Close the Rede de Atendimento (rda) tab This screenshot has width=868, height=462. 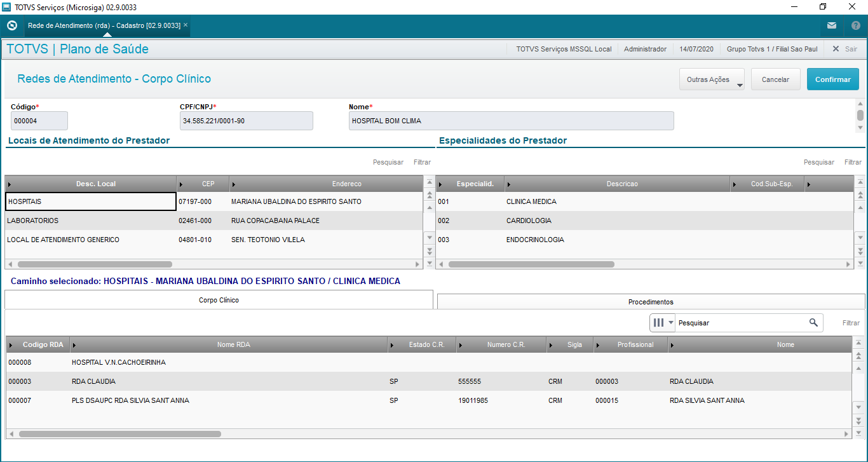coord(186,25)
